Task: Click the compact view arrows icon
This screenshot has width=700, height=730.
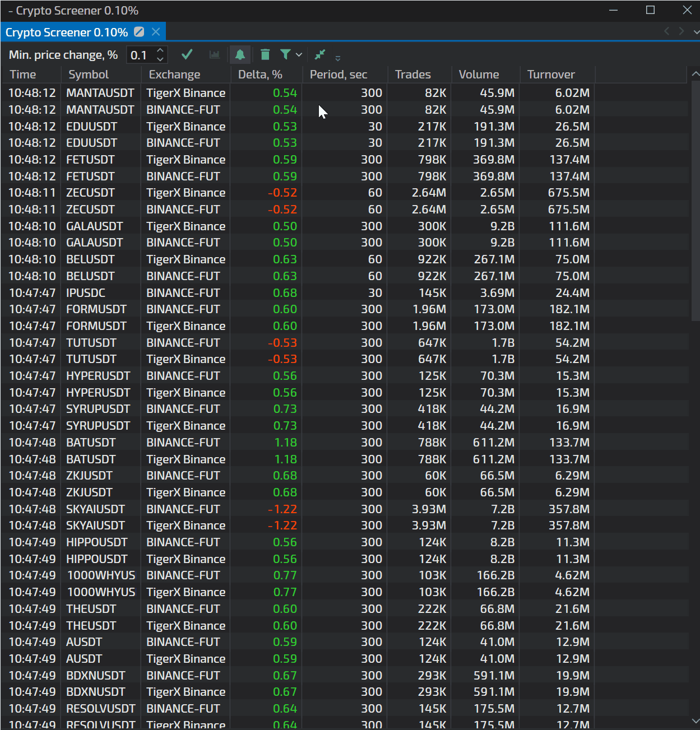Action: (320, 54)
